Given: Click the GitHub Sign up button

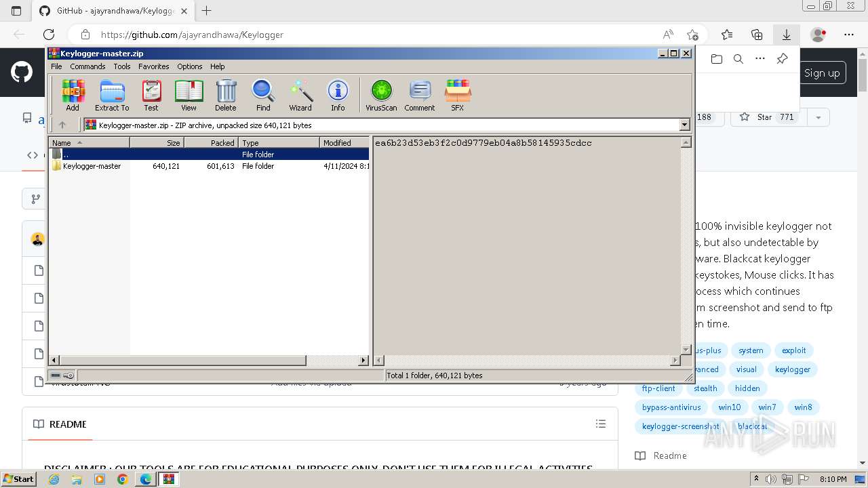Looking at the screenshot, I should (822, 73).
